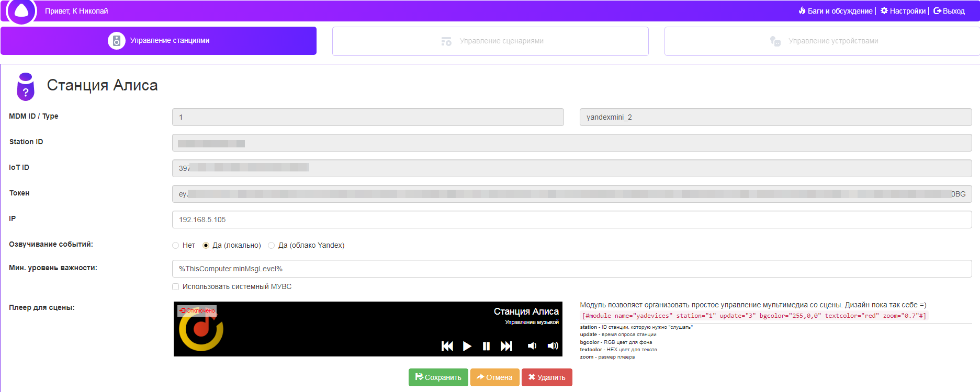Click the Станция Алиса page heading
This screenshot has height=392, width=980.
(x=103, y=85)
